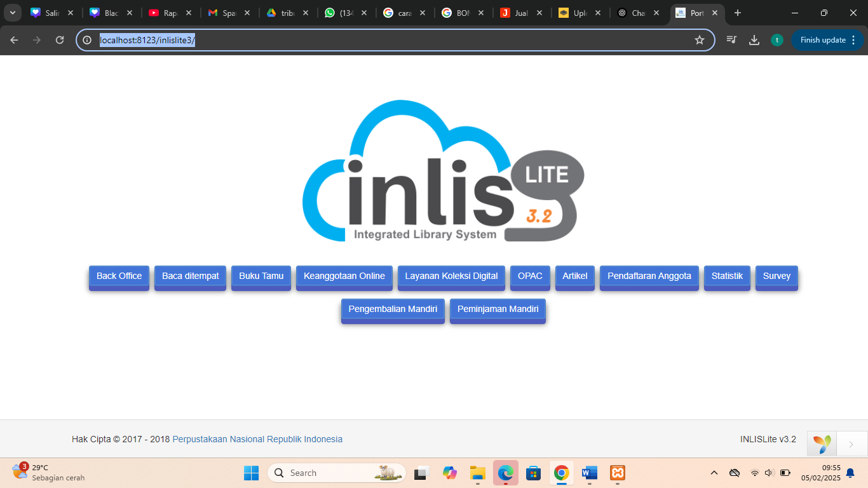Open the Buku Tamu guestbook
Screen dimensions: 868x488
[x=261, y=278]
